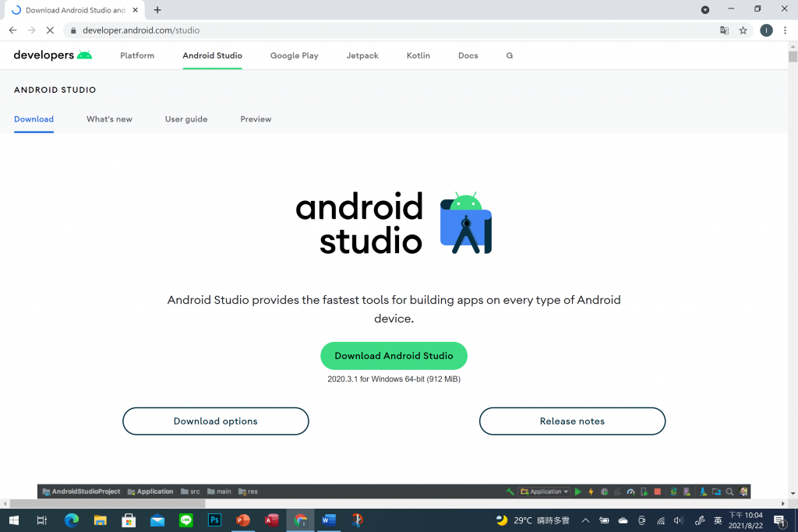Viewport: 798px width, 532px height.
Task: Click the browser forward arrow
Action: pyautogui.click(x=31, y=30)
